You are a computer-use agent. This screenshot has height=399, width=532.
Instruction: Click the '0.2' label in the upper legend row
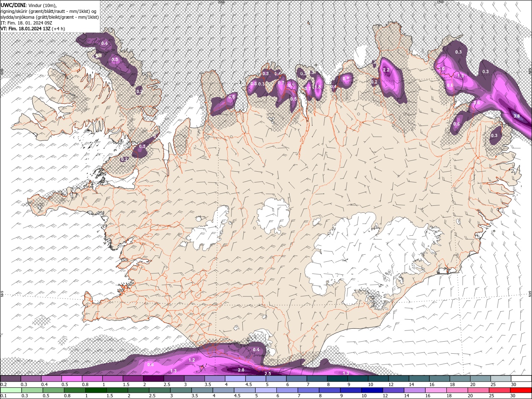tap(3, 385)
